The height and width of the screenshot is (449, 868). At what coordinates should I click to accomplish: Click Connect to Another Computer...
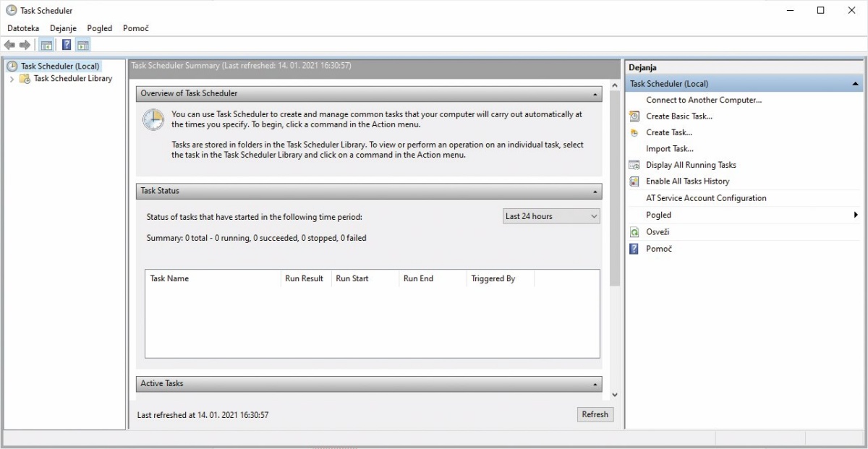click(x=704, y=100)
